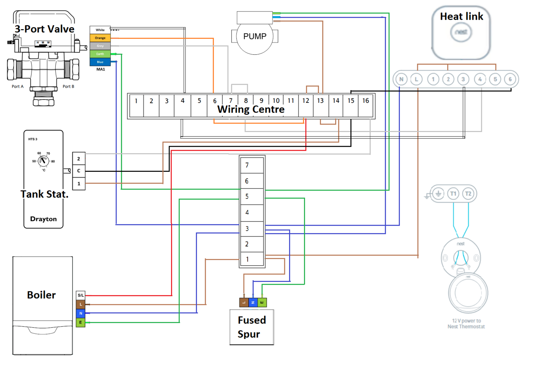
Task: Click the nest logo on Heat link
Action: pyautogui.click(x=461, y=32)
